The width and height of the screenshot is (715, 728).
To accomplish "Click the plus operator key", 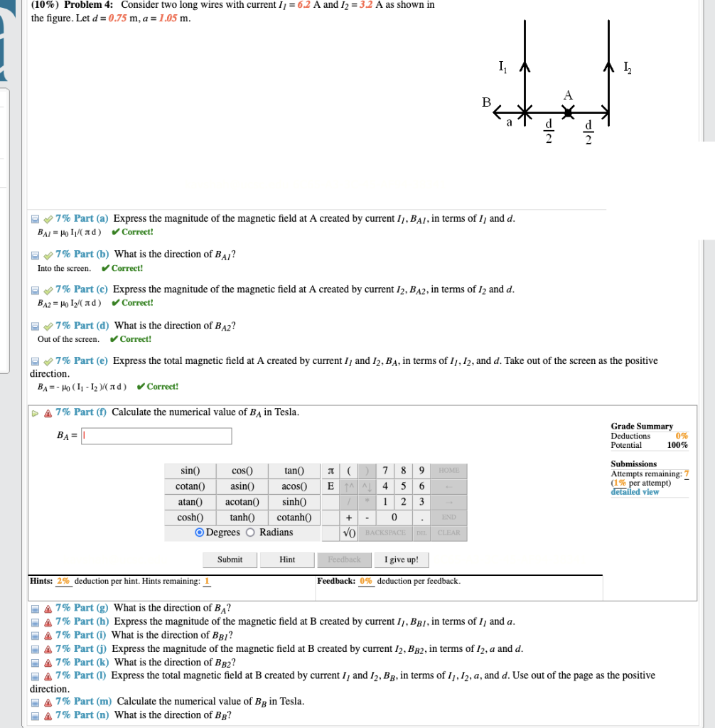I will pos(348,517).
